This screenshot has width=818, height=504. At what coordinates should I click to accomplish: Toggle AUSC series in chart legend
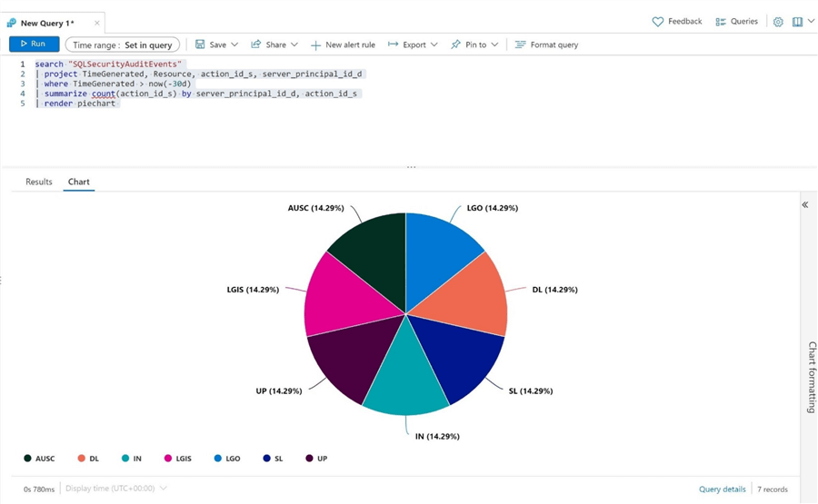(x=39, y=459)
